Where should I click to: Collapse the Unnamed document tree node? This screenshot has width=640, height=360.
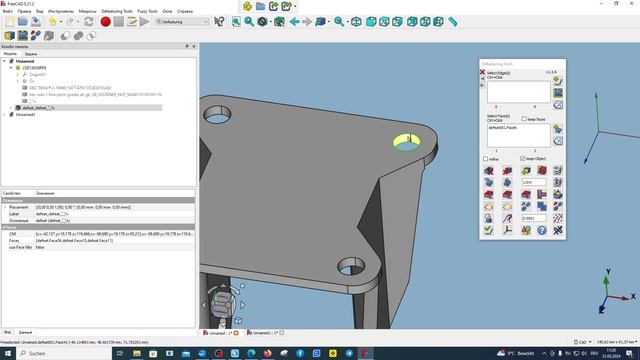tap(4, 61)
